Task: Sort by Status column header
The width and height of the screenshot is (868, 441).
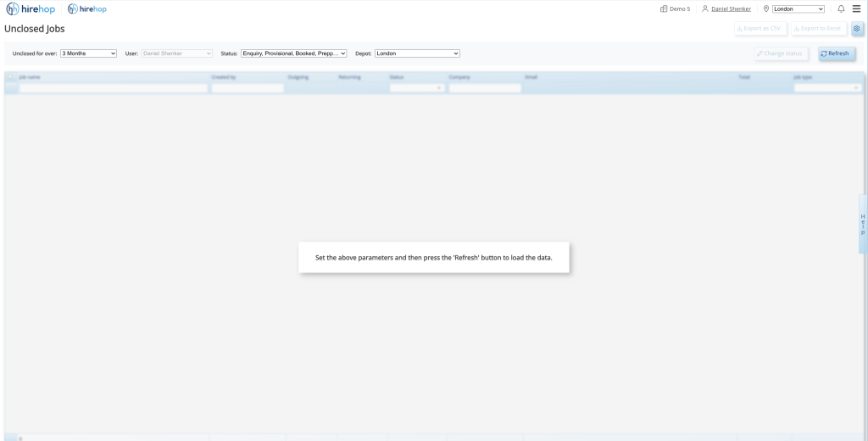Action: (397, 77)
